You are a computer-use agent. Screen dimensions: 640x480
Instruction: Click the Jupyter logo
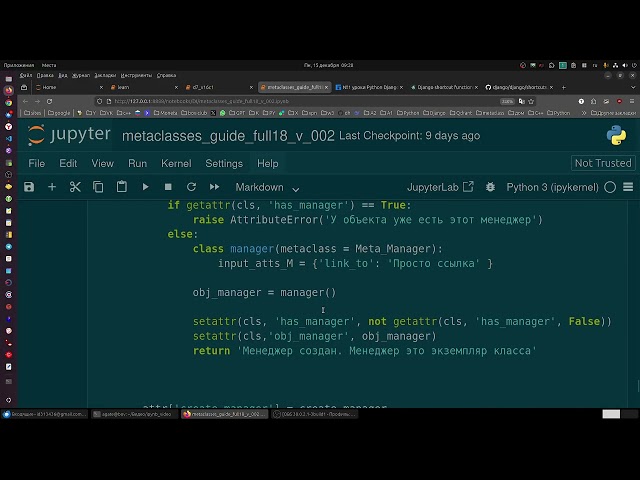69,135
